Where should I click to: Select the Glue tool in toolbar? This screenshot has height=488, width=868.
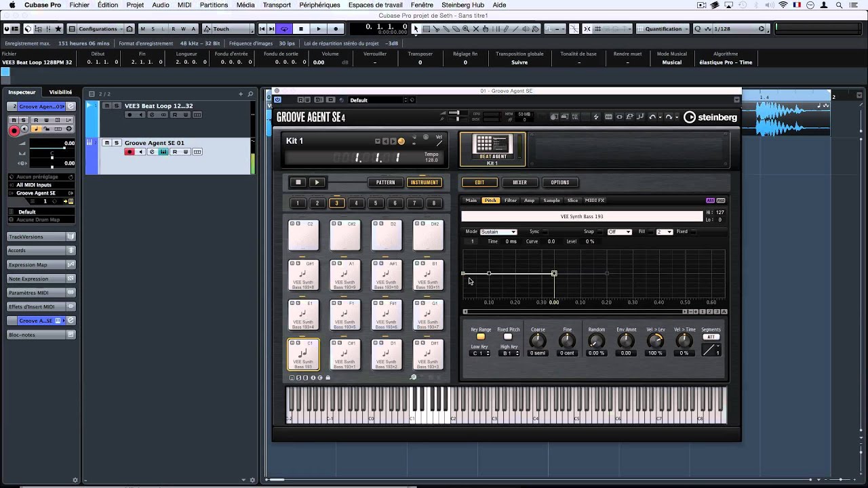click(446, 28)
